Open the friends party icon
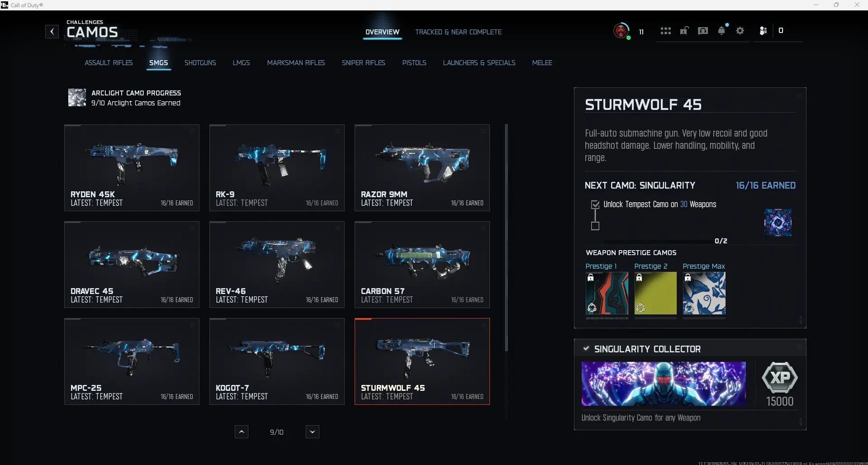The width and height of the screenshot is (868, 465). [x=763, y=31]
